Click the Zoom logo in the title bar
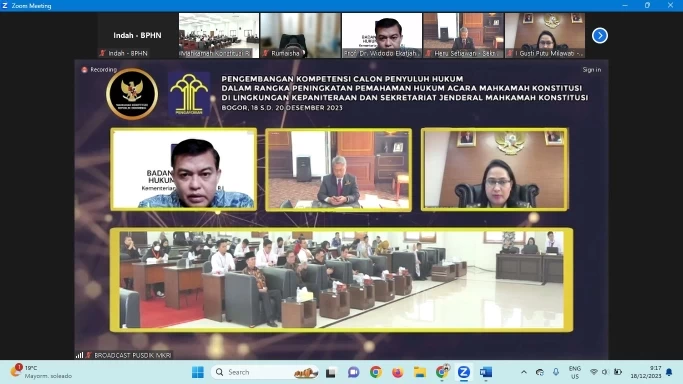683x384 pixels. tap(5, 6)
